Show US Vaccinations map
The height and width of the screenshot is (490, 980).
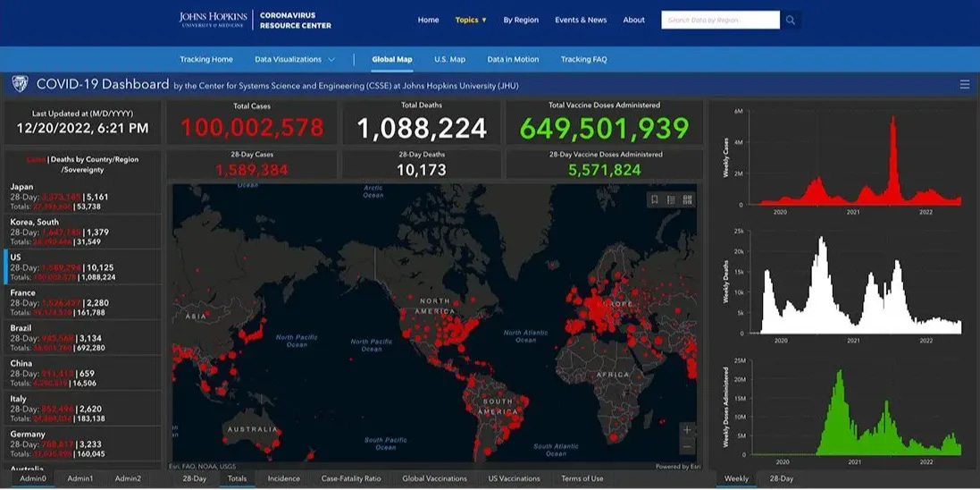point(514,478)
